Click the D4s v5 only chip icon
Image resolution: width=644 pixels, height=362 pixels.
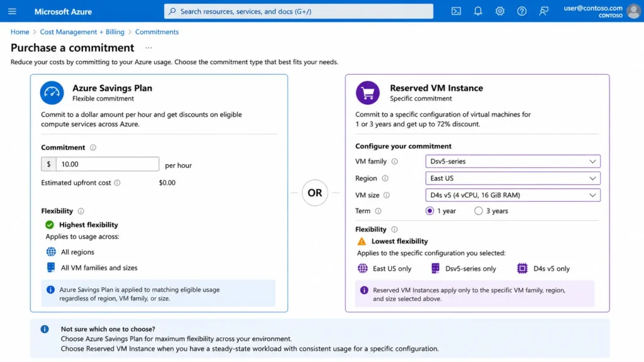pos(522,268)
